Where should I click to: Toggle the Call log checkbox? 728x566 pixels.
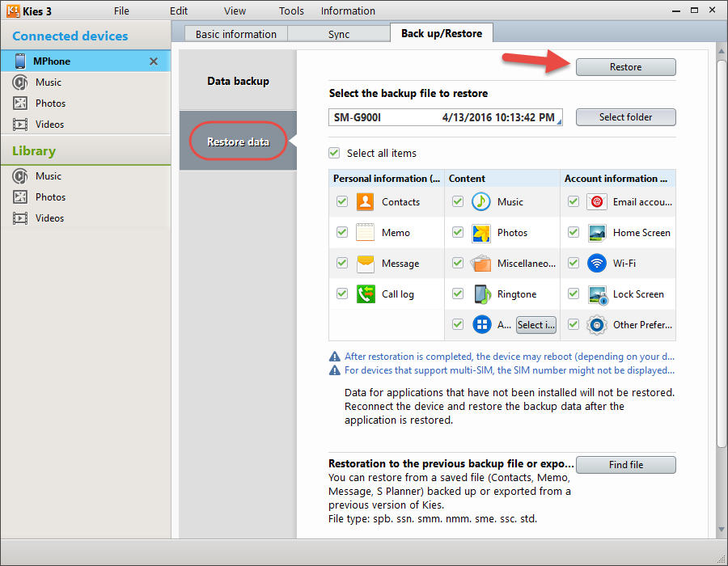[x=342, y=294]
